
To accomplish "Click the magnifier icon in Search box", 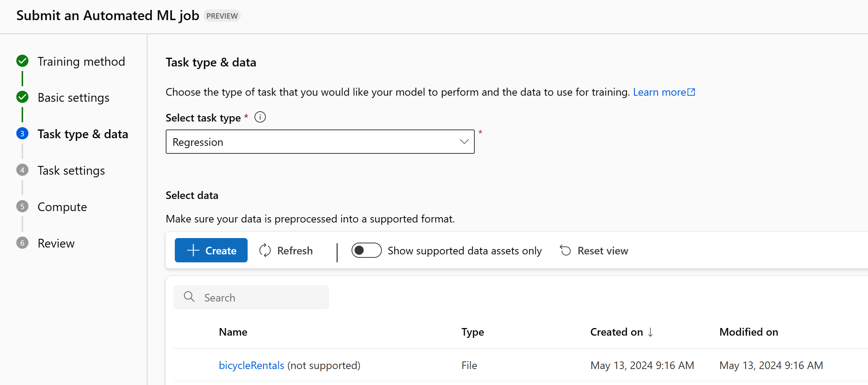I will coord(189,297).
